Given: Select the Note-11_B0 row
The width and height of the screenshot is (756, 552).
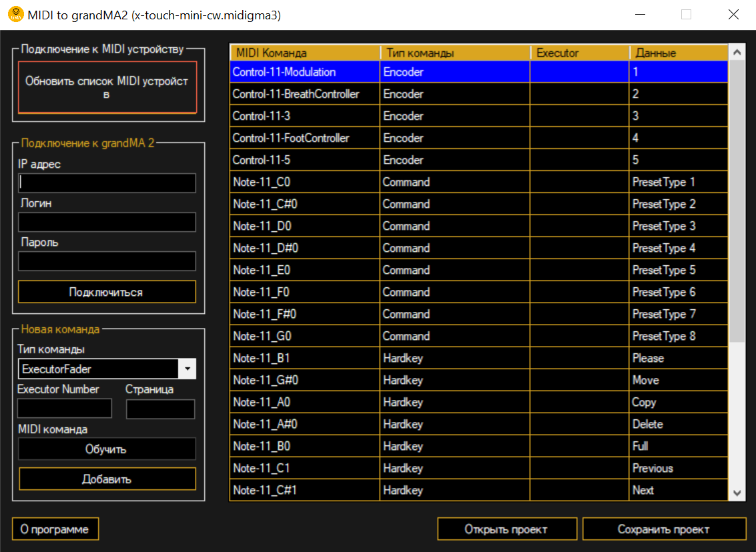Looking at the screenshot, I should click(x=479, y=446).
